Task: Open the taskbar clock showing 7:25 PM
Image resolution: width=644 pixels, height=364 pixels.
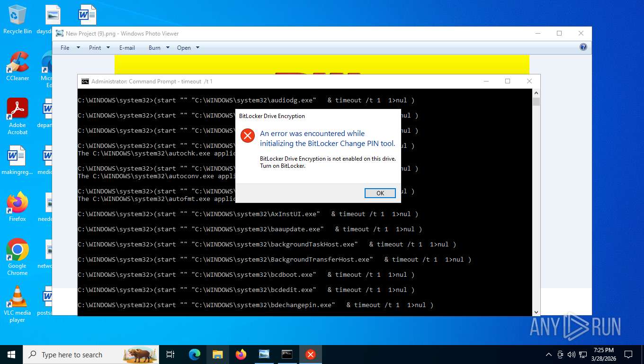Action: 603,355
